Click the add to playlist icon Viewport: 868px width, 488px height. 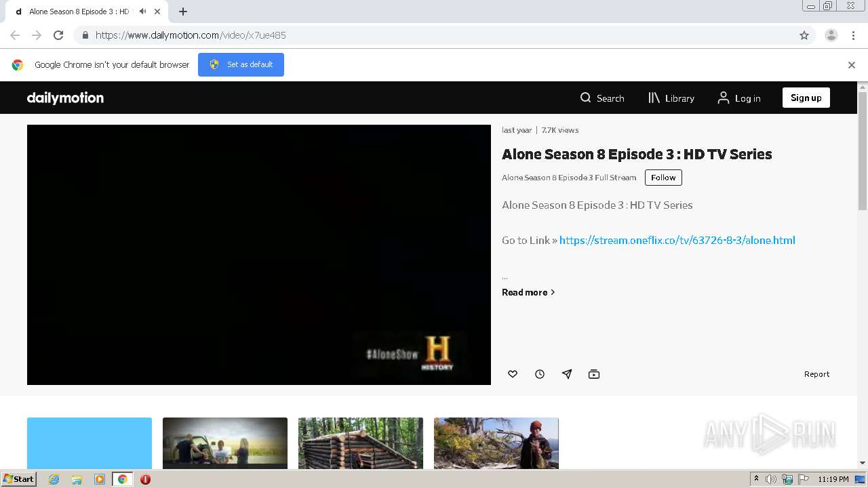(594, 374)
